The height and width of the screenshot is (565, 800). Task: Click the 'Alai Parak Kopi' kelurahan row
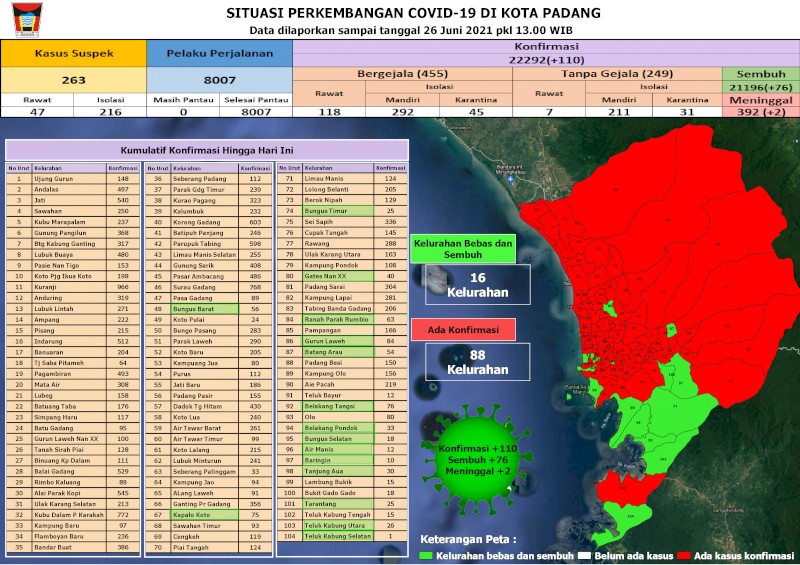coord(73,493)
